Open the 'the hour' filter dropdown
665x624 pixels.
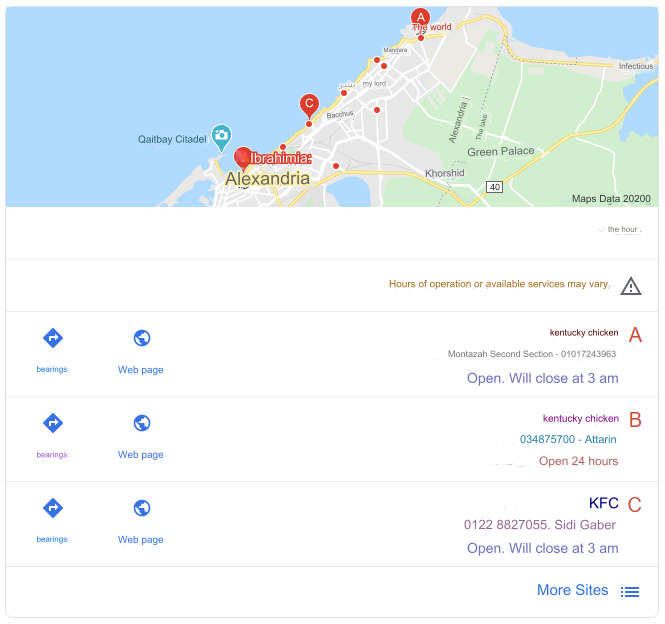(x=620, y=229)
